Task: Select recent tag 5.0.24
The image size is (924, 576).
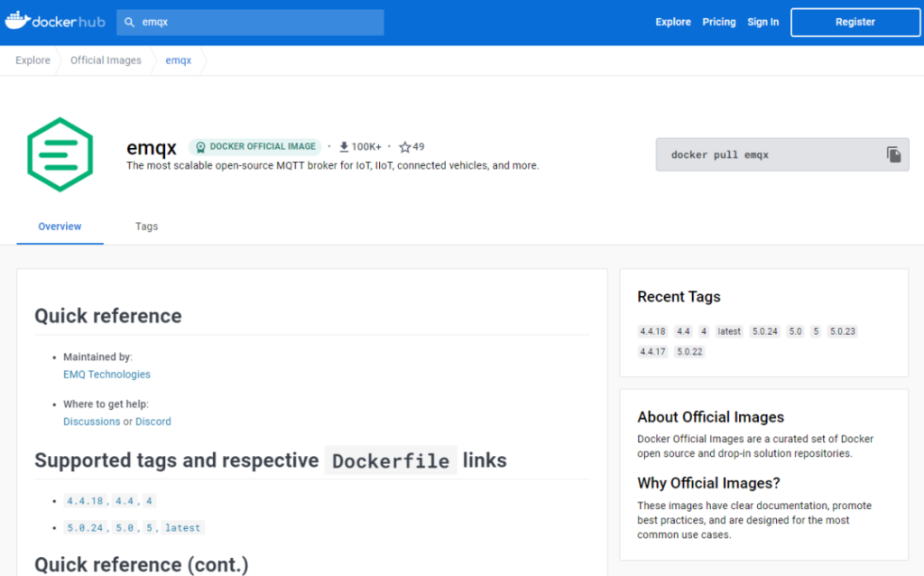Action: pos(765,331)
